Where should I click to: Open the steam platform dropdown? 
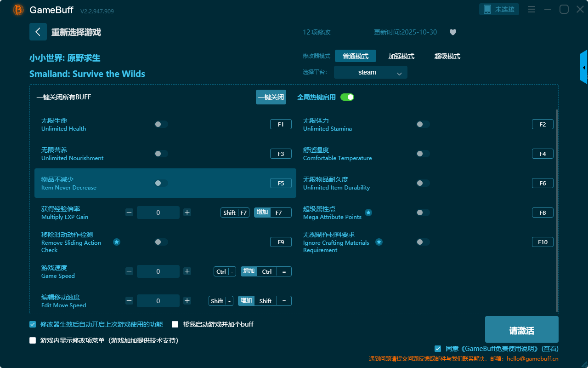(x=370, y=72)
